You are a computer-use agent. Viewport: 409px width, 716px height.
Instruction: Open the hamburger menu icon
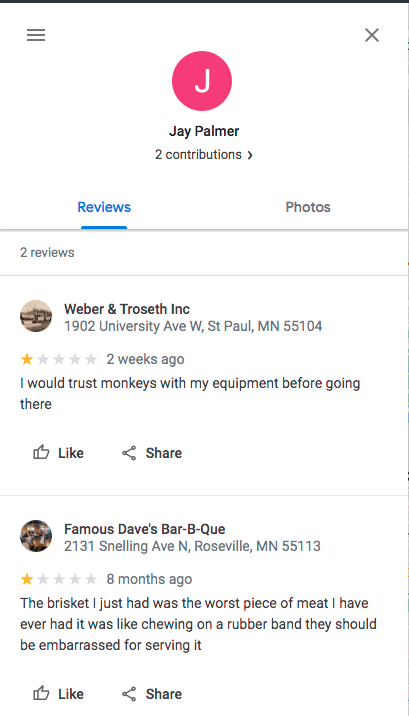tap(36, 35)
